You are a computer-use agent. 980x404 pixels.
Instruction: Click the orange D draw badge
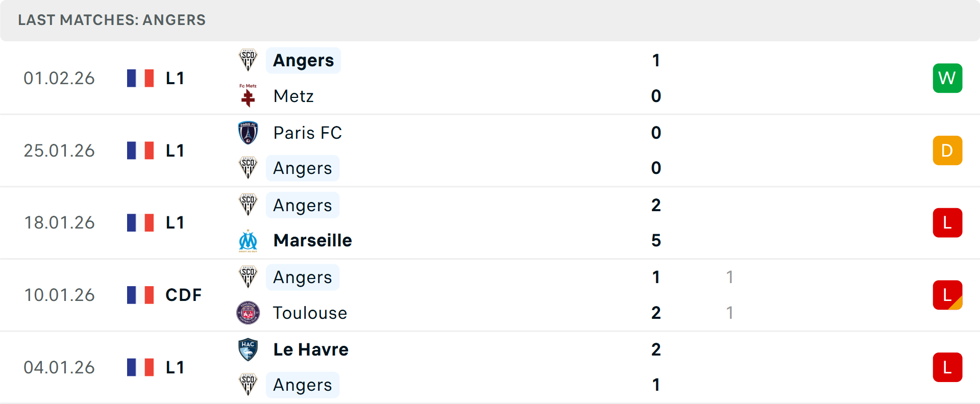tap(947, 150)
